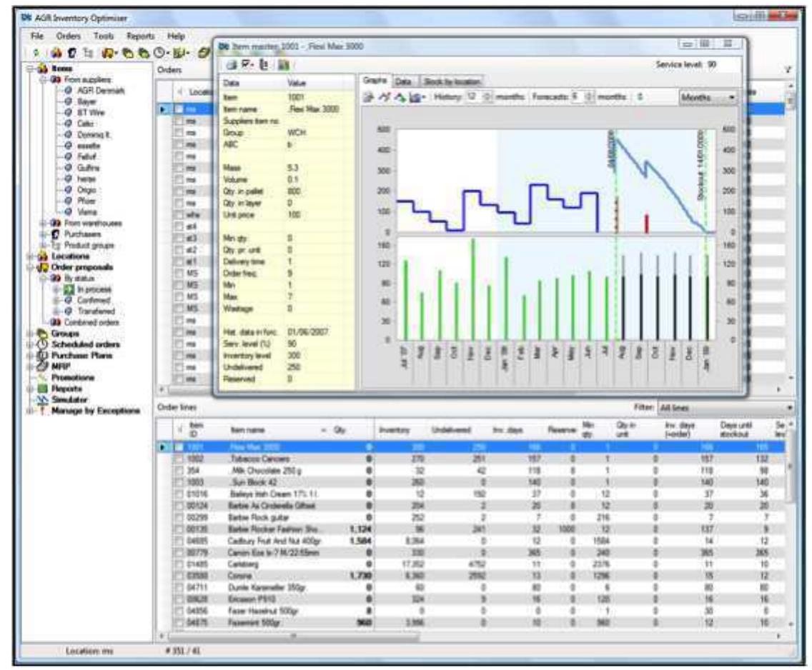Click the print graph icon beside History

click(368, 97)
